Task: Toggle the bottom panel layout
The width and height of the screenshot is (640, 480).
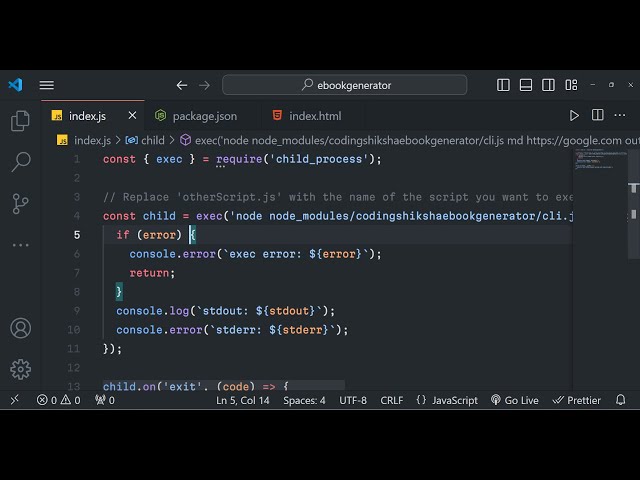Action: (x=526, y=85)
